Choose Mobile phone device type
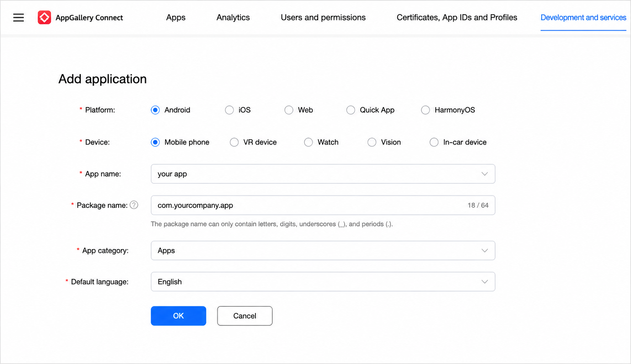The image size is (631, 364). click(x=155, y=142)
